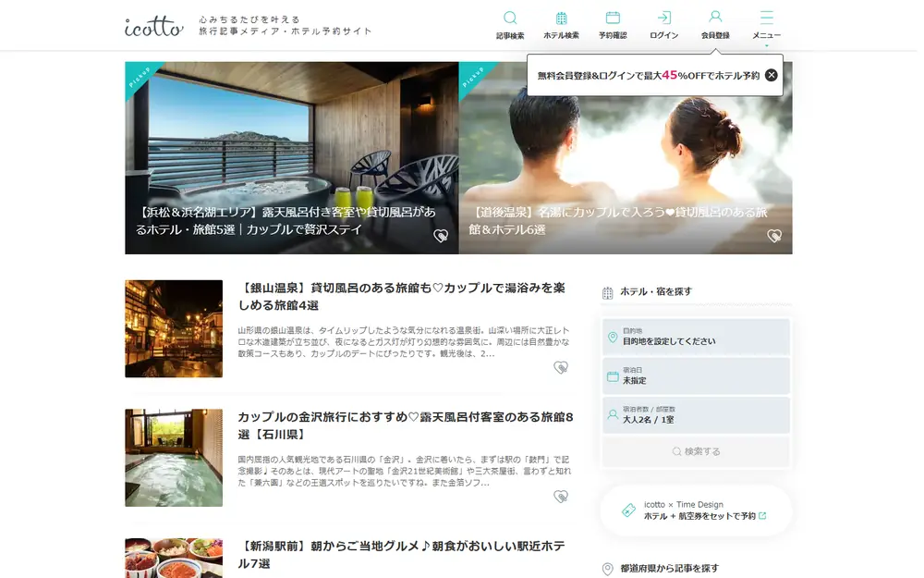This screenshot has height=578, width=924.
Task: Choose 宿泊日 stay date field
Action: tap(696, 375)
